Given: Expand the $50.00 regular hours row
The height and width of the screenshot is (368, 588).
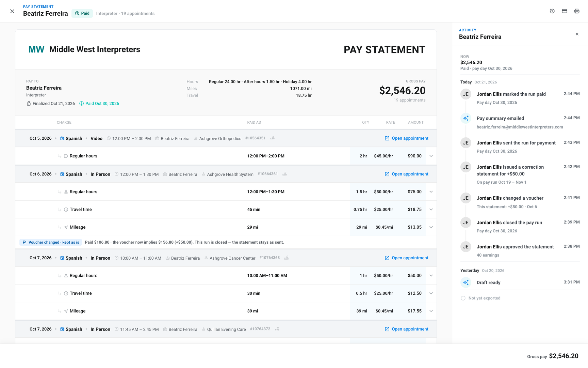Looking at the screenshot, I should [x=431, y=276].
